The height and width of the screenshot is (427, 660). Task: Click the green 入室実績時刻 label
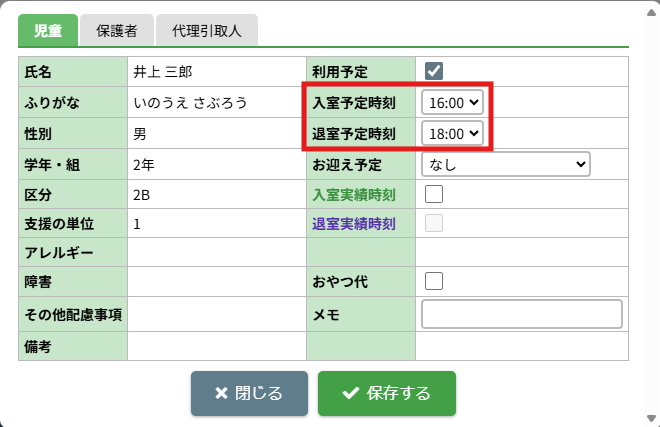tap(354, 194)
